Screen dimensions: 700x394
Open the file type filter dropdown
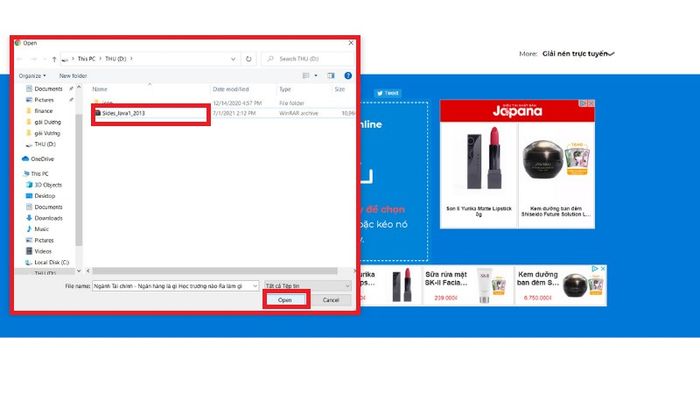coord(308,286)
